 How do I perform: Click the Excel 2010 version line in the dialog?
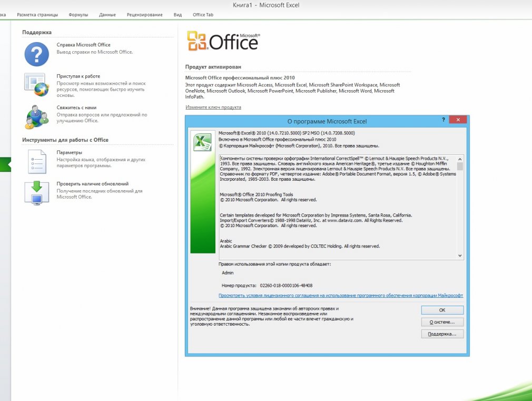[x=287, y=133]
